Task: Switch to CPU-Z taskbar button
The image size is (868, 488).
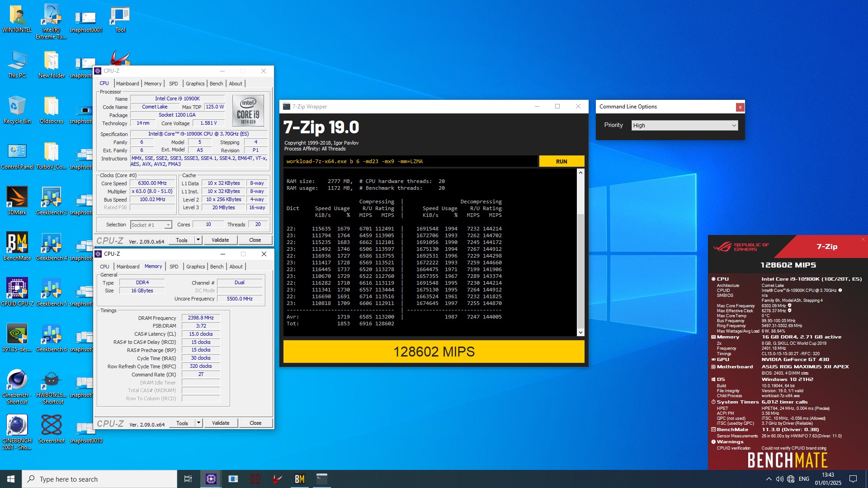Action: coord(211,479)
